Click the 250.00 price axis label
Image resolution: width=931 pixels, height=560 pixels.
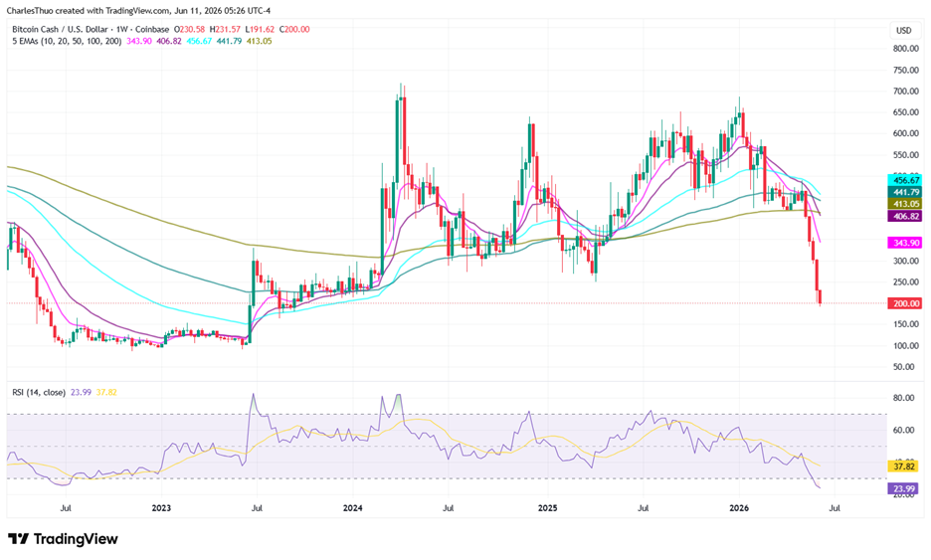point(906,282)
